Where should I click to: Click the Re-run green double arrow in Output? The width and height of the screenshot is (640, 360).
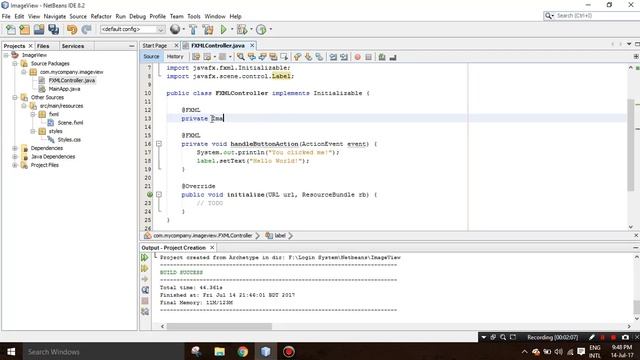tap(145, 258)
